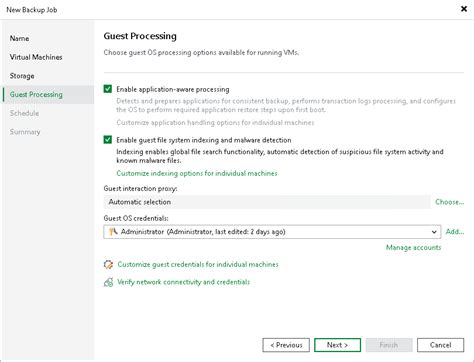Click the disabled Finish button
The height and width of the screenshot is (362, 474).
[389, 345]
